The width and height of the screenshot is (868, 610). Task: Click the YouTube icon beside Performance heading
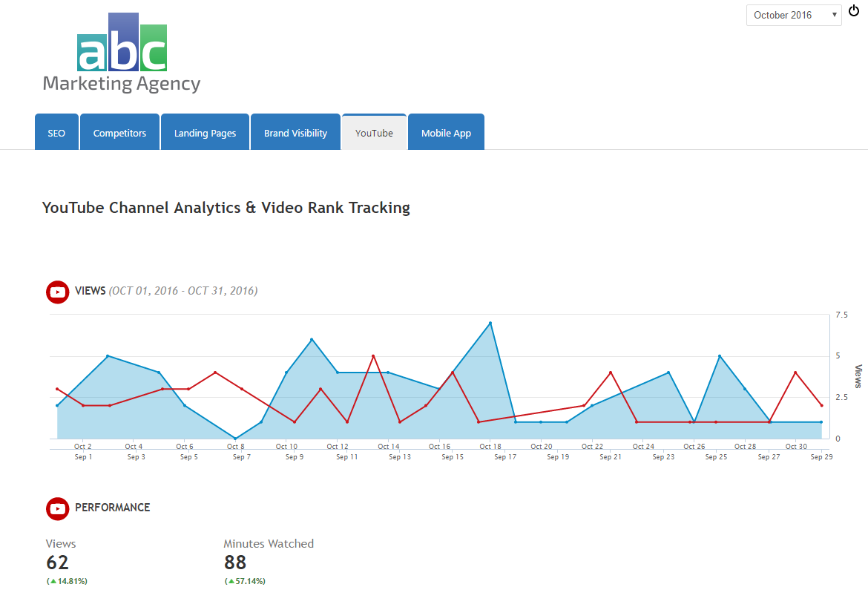click(57, 508)
